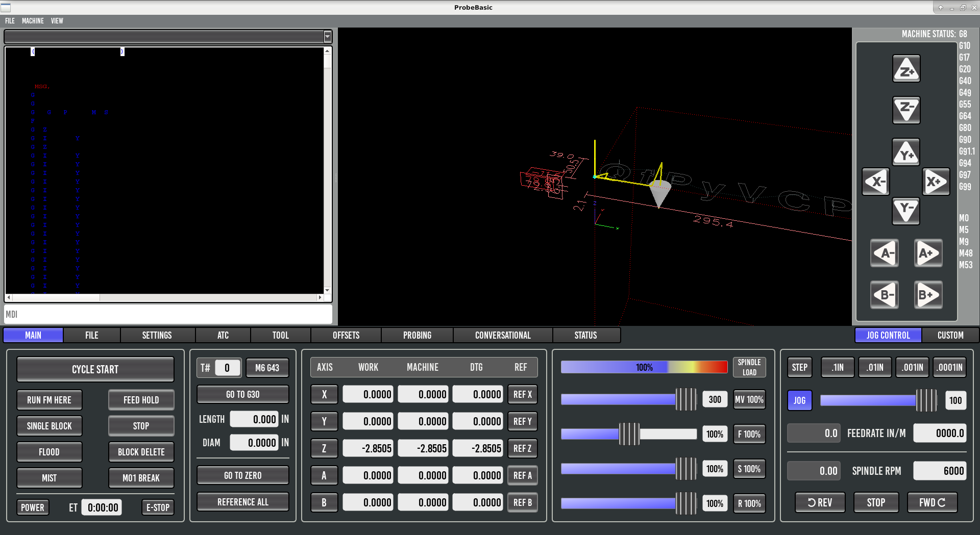Switch to the TOOL tab
The image size is (980, 535).
[x=280, y=335]
